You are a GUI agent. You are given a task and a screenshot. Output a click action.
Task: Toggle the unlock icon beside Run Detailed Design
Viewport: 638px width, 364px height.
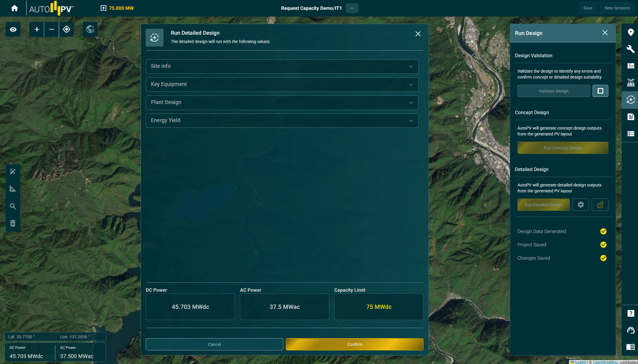(600, 205)
